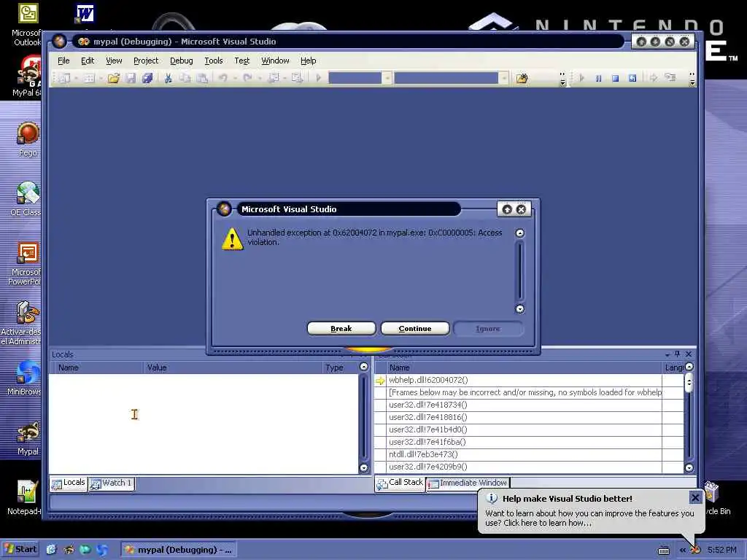Click the Break All pause icon

pyautogui.click(x=598, y=78)
